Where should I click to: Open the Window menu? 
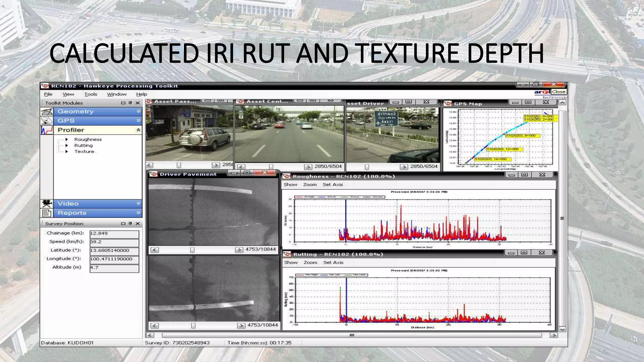tap(117, 94)
